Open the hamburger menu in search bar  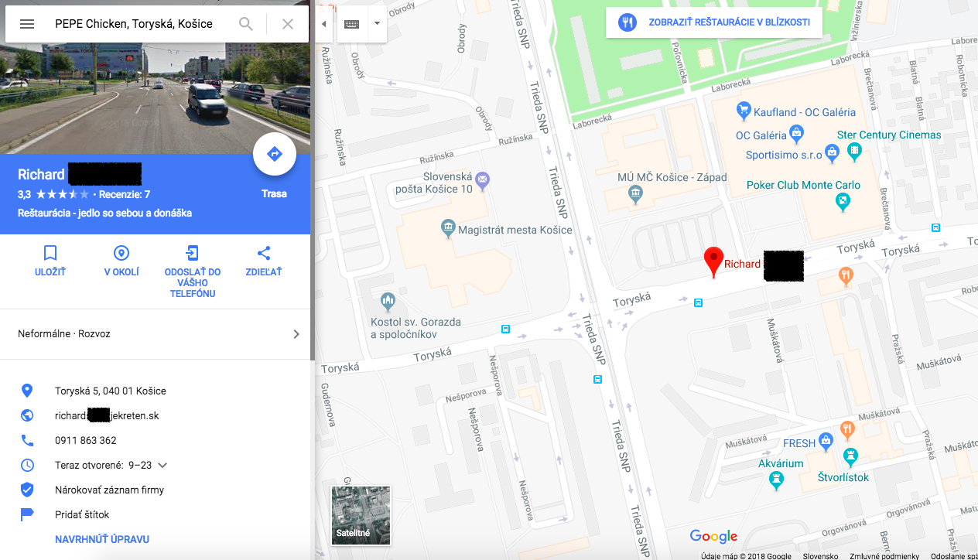(27, 24)
